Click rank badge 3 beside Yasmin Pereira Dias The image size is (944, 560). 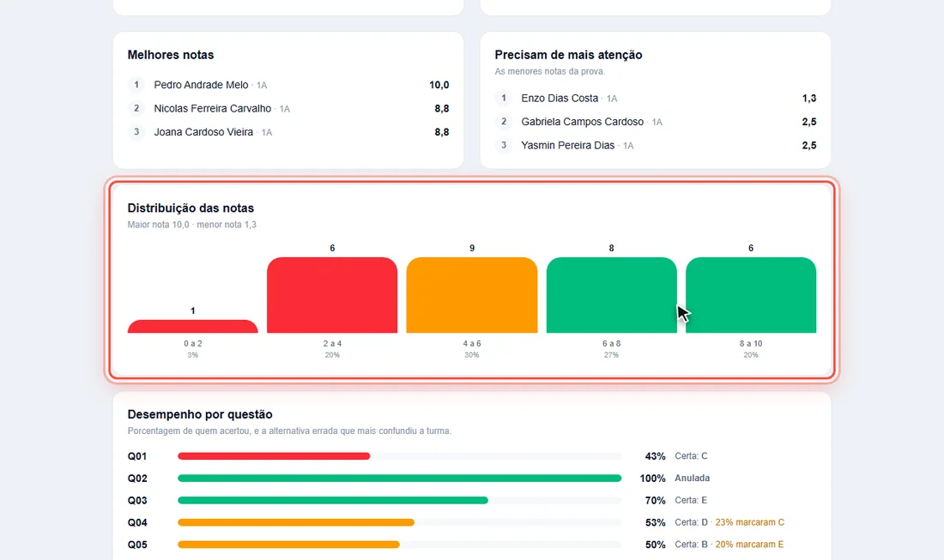tap(503, 145)
